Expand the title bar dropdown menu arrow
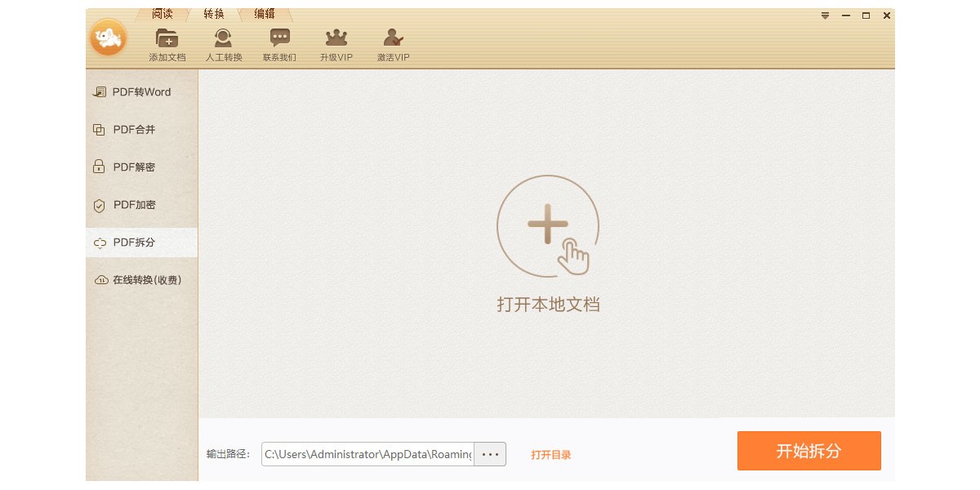The image size is (980, 490). [x=825, y=16]
